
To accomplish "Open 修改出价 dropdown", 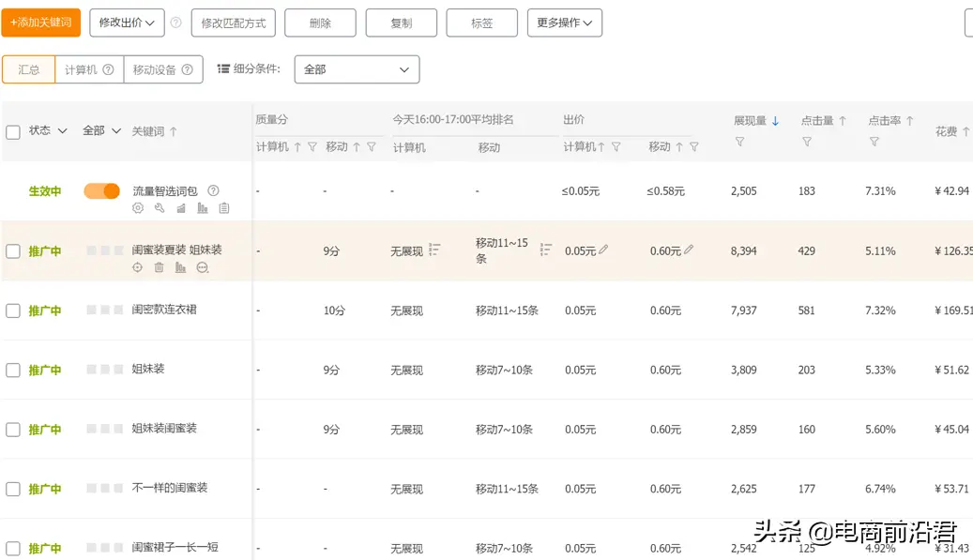I will click(127, 23).
